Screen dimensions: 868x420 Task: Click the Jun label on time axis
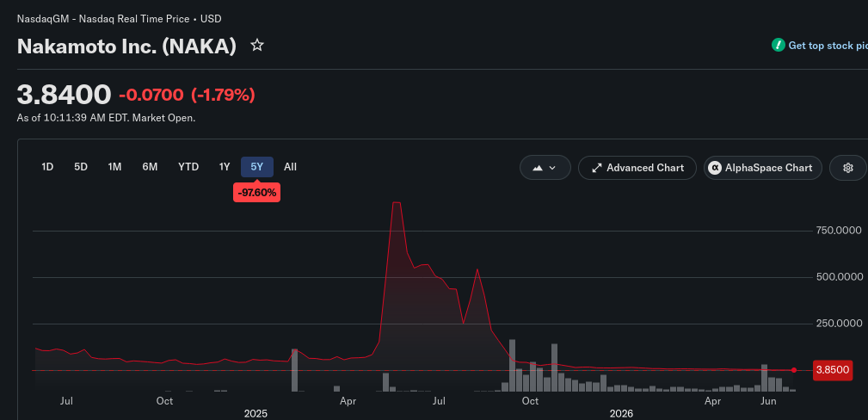click(x=767, y=400)
